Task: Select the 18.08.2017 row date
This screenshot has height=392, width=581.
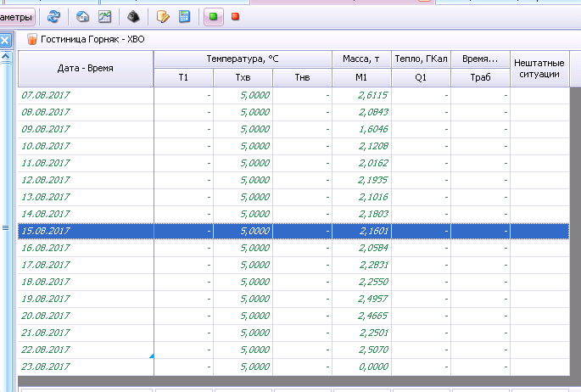Action: pos(46,283)
